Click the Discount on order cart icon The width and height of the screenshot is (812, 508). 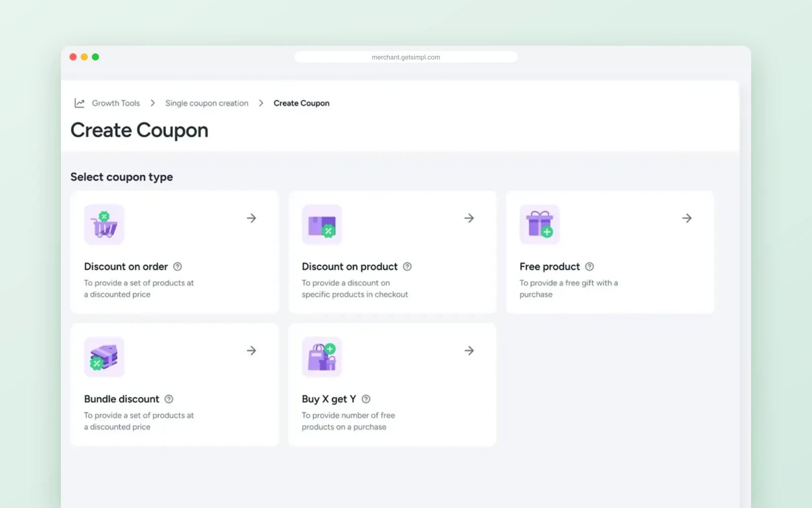pos(104,225)
